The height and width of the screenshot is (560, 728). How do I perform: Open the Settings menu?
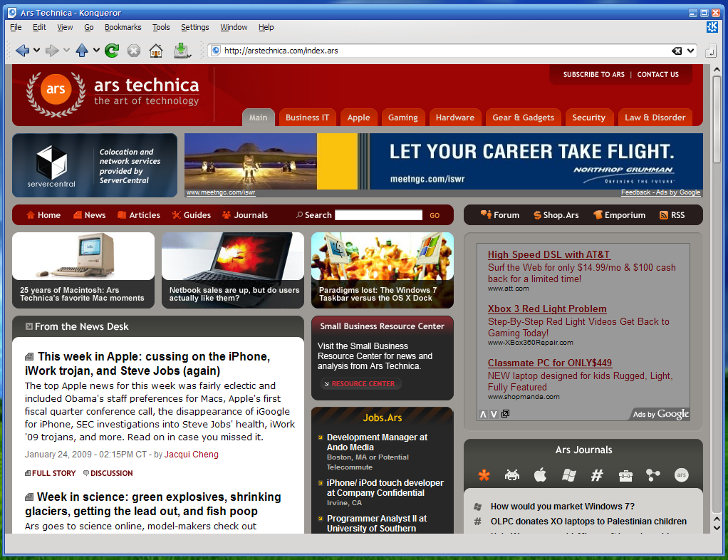click(194, 27)
